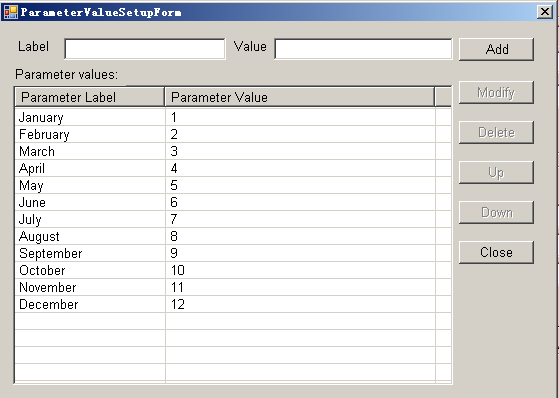Image resolution: width=559 pixels, height=398 pixels.
Task: Sort by Parameter Label column header
Action: (x=90, y=97)
